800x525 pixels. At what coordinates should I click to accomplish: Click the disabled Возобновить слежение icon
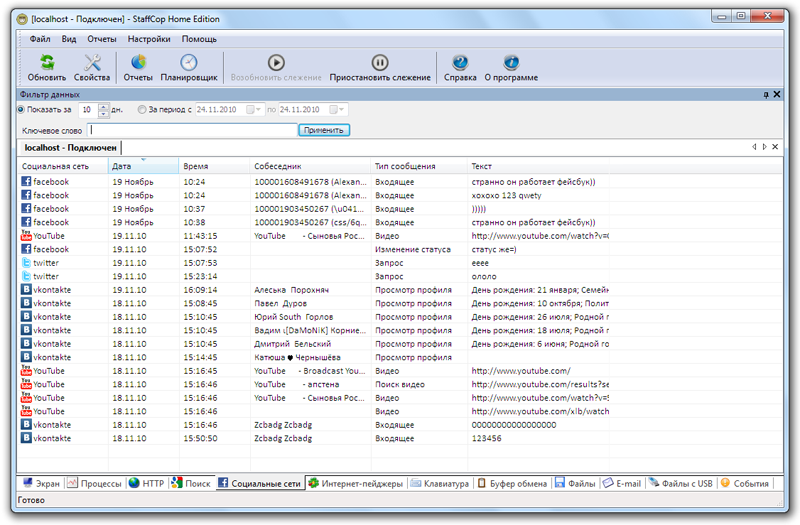[276, 63]
